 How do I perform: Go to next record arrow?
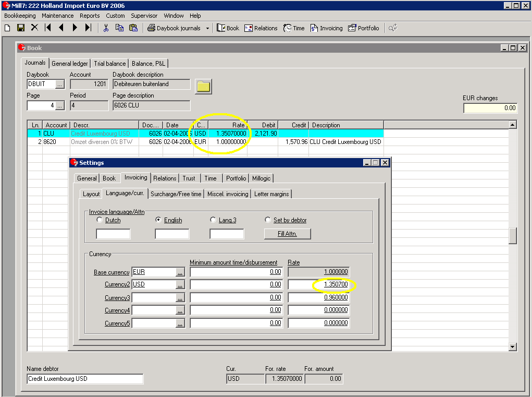pyautogui.click(x=75, y=28)
